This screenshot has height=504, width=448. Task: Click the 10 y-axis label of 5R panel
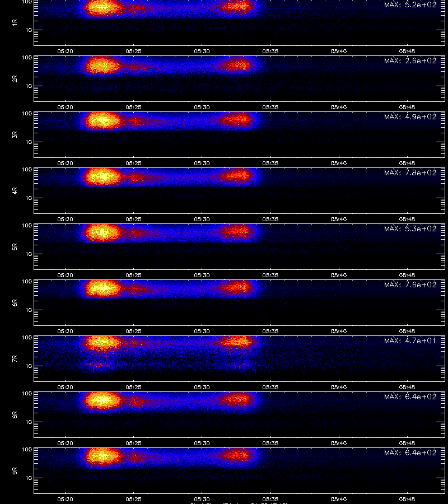29,254
